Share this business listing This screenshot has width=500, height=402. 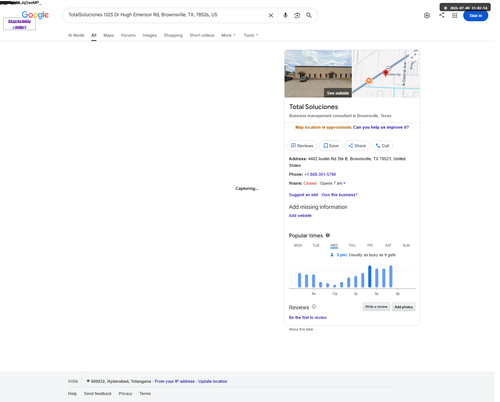357,146
